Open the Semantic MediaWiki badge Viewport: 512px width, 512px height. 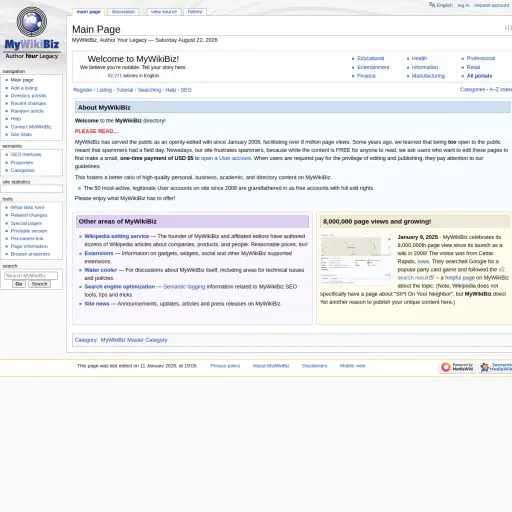(495, 367)
